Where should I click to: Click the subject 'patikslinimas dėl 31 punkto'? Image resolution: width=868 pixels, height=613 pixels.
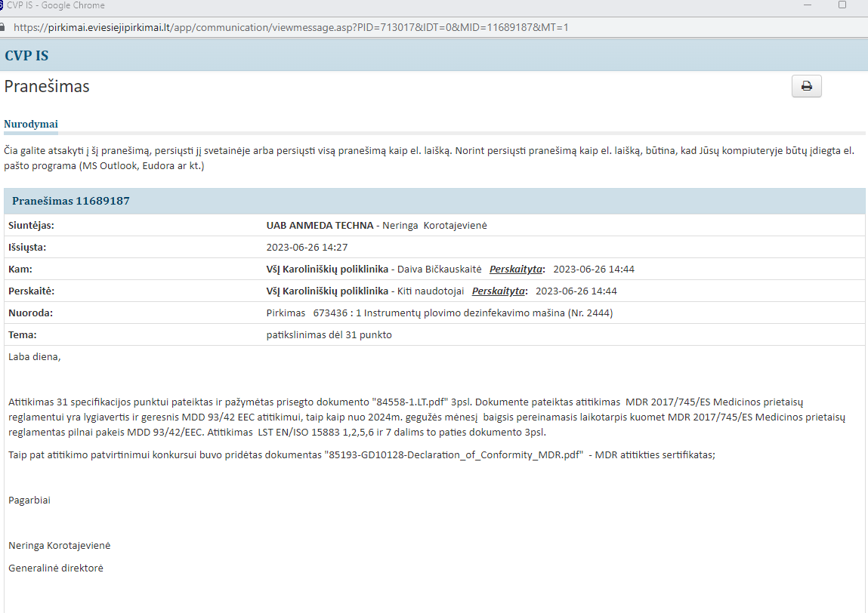(329, 335)
